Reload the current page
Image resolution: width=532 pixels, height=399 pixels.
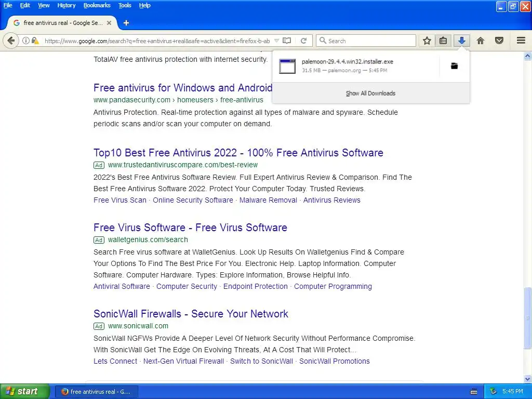(x=303, y=41)
